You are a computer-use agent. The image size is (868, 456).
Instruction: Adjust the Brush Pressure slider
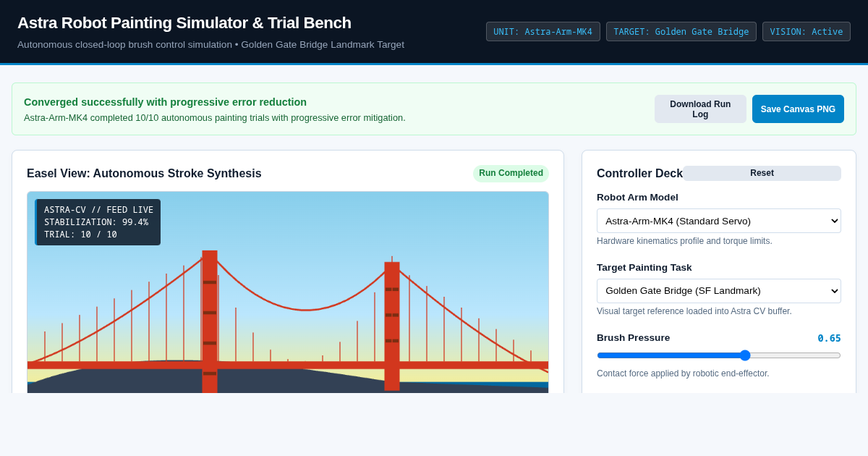click(x=719, y=355)
